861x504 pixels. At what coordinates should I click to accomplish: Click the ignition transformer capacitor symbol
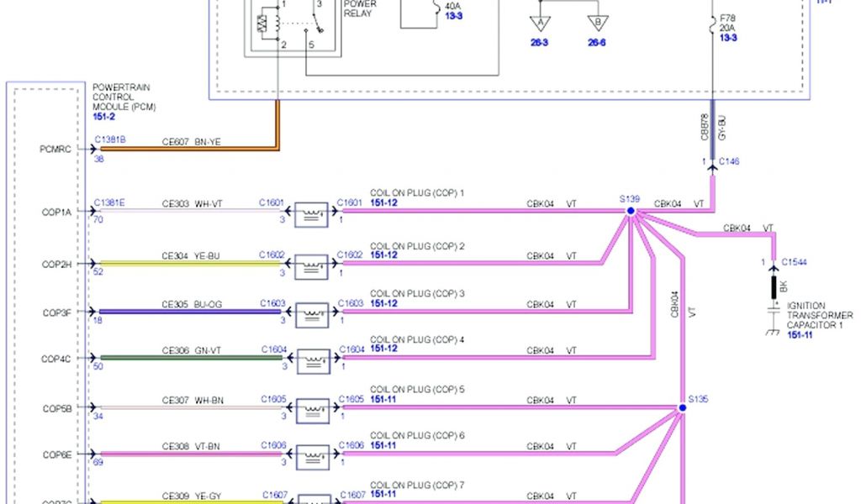tap(774, 313)
